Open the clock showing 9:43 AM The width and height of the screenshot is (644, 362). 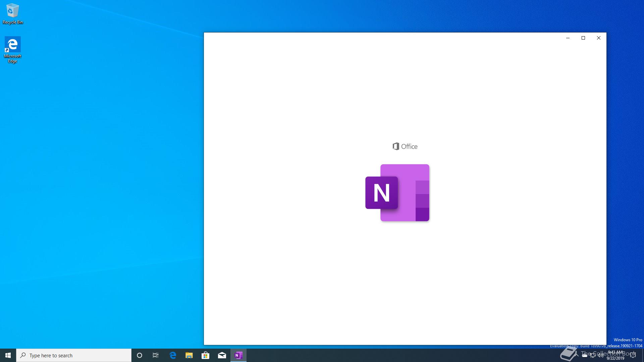coord(615,355)
